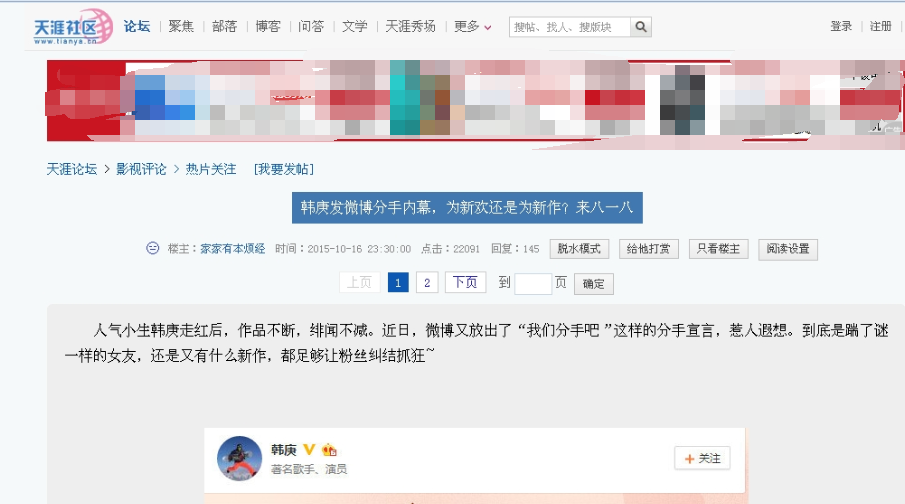Expand the 更多 dropdown menu
The width and height of the screenshot is (905, 504).
(473, 27)
